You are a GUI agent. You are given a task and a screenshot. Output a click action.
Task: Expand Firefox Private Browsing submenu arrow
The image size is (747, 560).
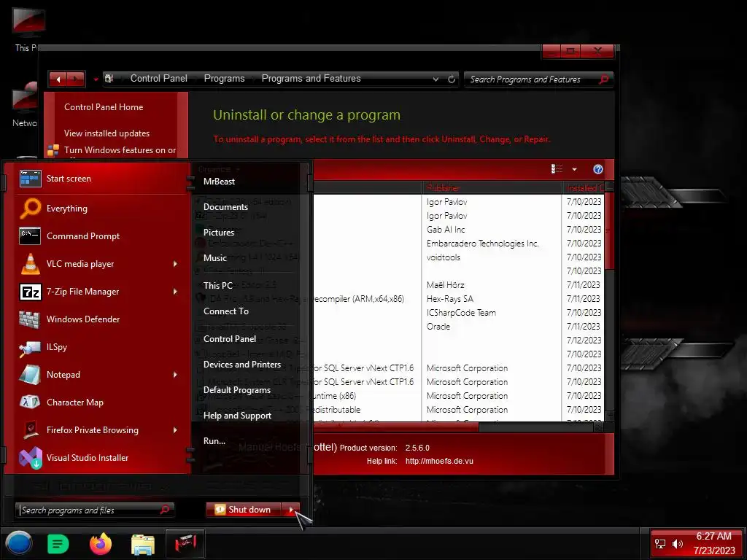coord(175,430)
